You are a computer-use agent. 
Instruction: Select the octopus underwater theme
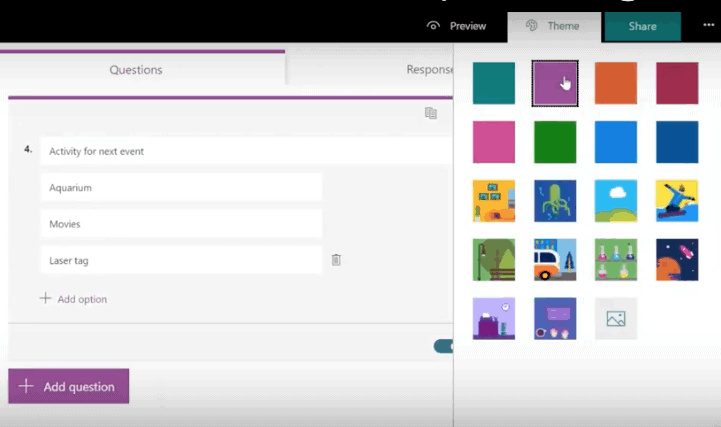pyautogui.click(x=555, y=201)
